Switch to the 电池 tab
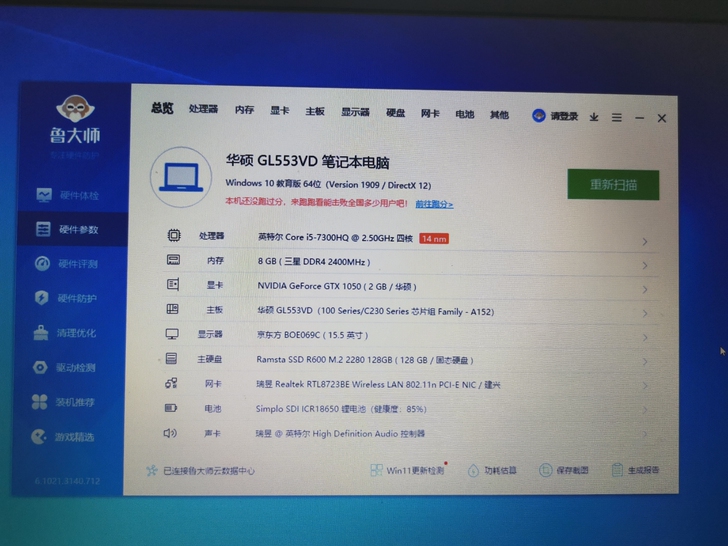Screen dimensions: 728x546 [465, 114]
